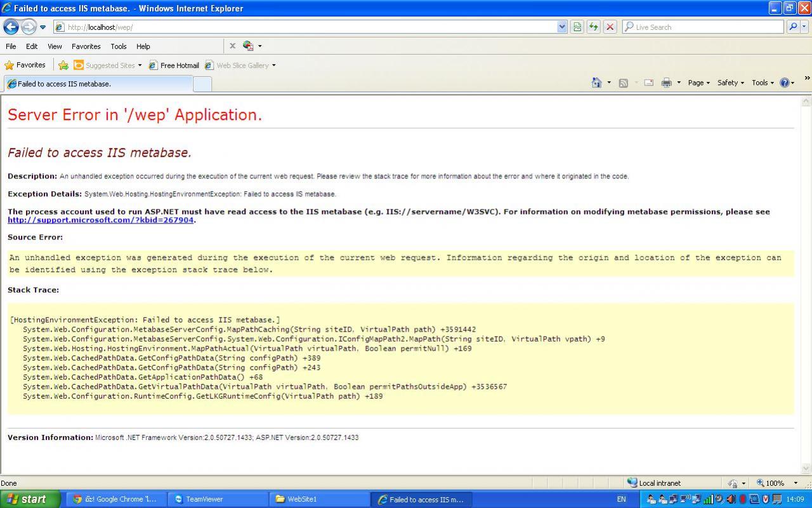Expand the Safety dropdown menu
Screen dimensions: 812x508
(730, 83)
